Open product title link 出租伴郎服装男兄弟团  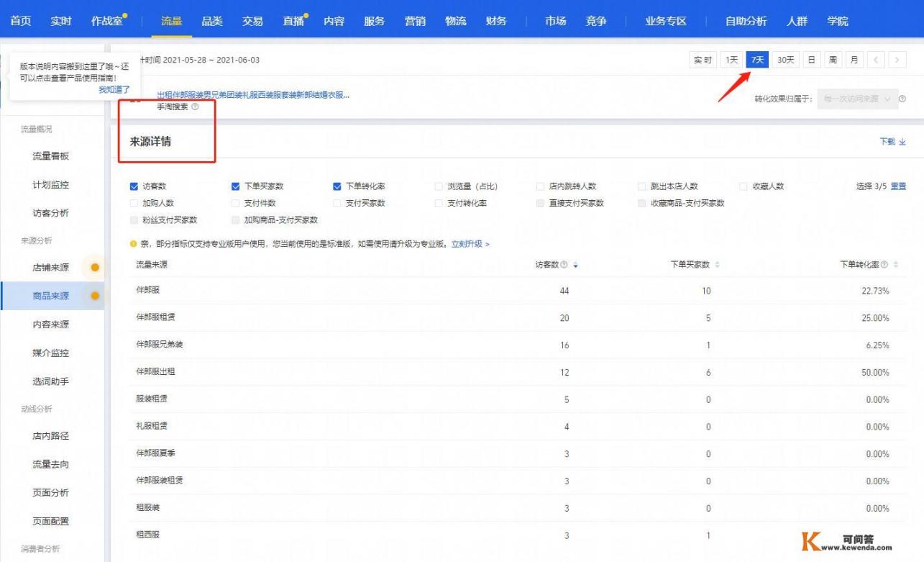point(253,95)
